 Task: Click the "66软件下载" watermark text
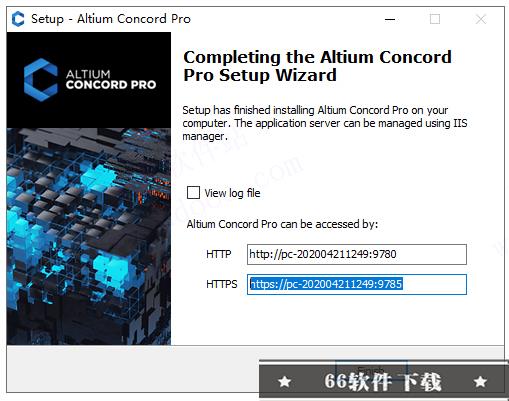(383, 381)
